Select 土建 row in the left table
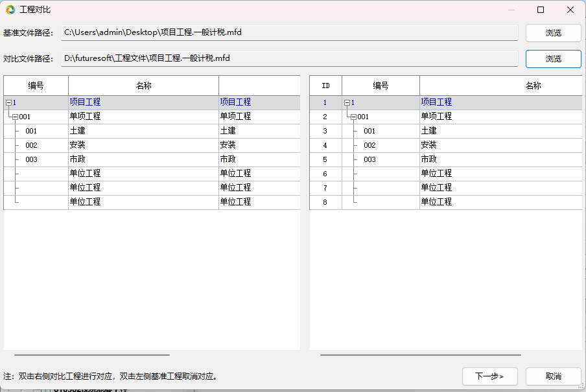The image size is (586, 392). [x=143, y=131]
